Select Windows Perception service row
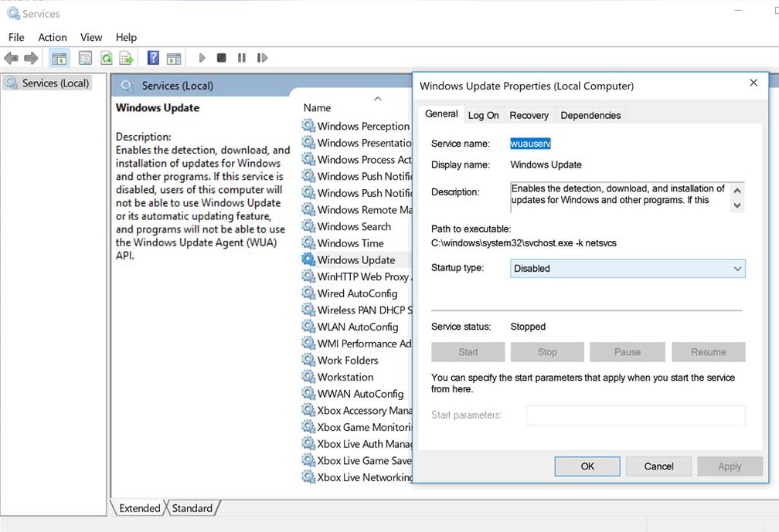Viewport: 779px width, 532px height. [x=357, y=126]
